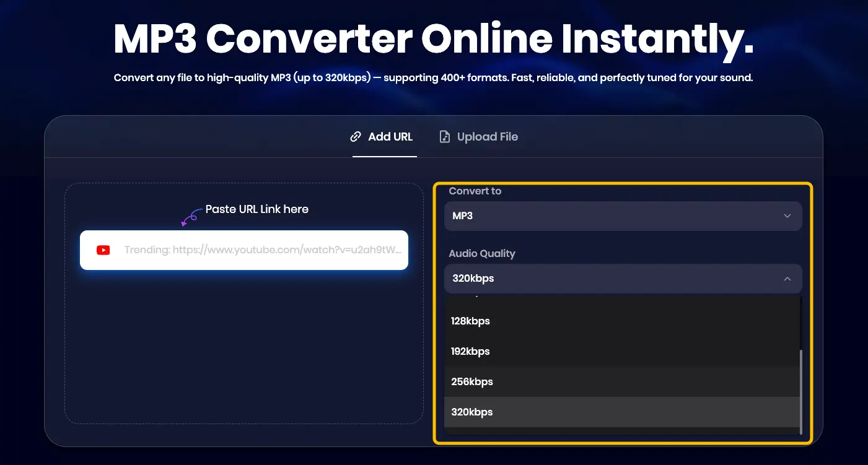
Task: Click the Audio Quality combo box showing 320kbps
Action: [622, 279]
